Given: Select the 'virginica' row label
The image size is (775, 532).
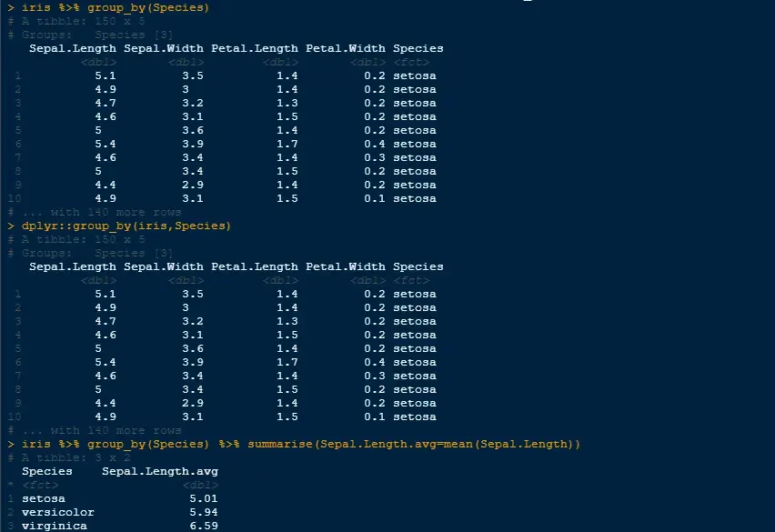Looking at the screenshot, I should 55,526.
